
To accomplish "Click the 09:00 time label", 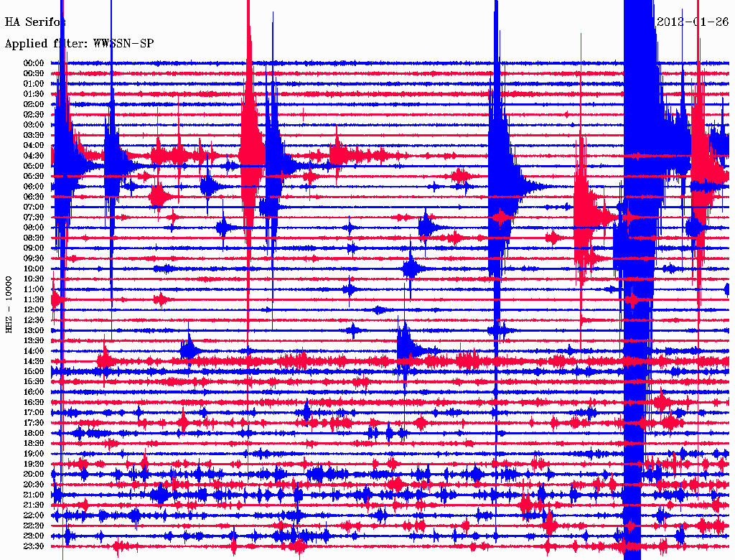I will click(x=34, y=248).
